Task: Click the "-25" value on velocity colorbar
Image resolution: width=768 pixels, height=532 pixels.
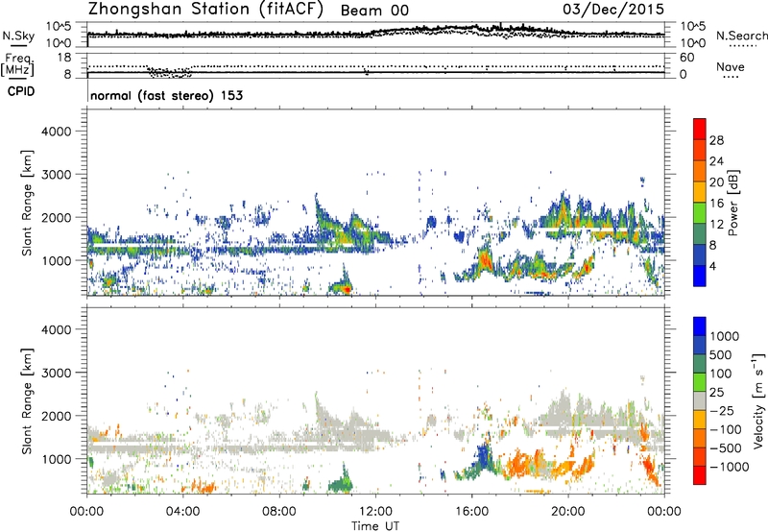Action: (x=724, y=410)
